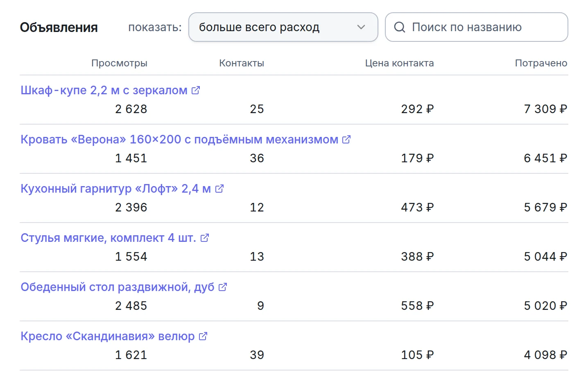Viewport: 588px width, 373px height.
Task: Select the contacts count 36
Action: click(x=257, y=158)
